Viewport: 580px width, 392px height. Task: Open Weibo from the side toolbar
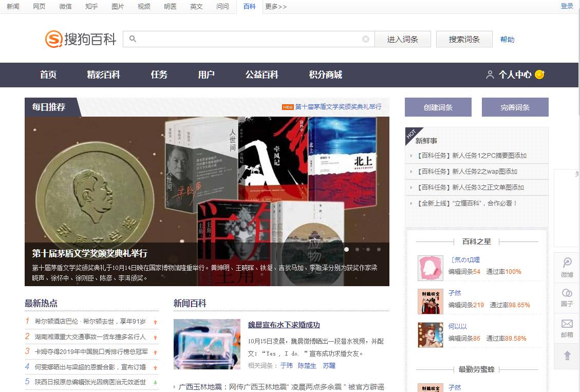tap(567, 267)
